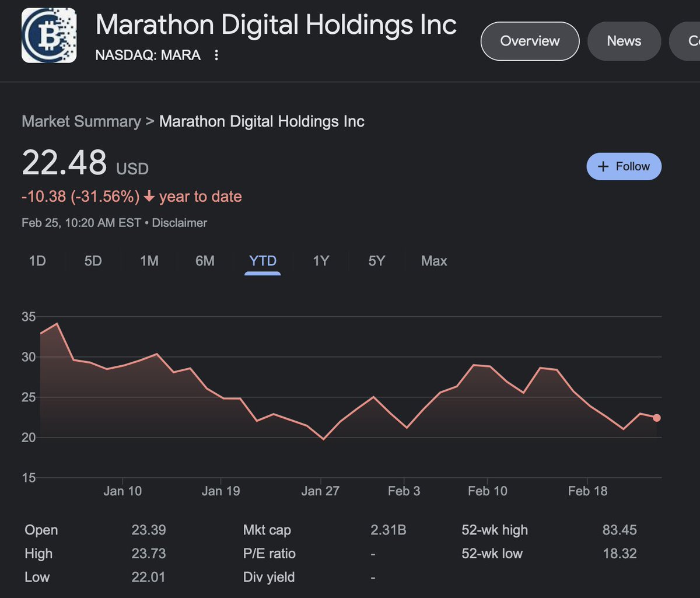This screenshot has width=700, height=598.
Task: Select the Max chart range
Action: coord(434,261)
